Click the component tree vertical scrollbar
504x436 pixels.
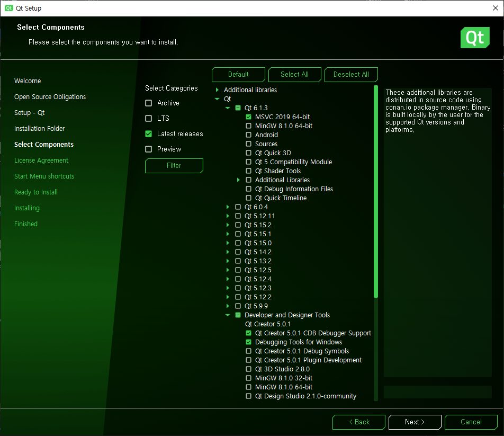tap(376, 192)
